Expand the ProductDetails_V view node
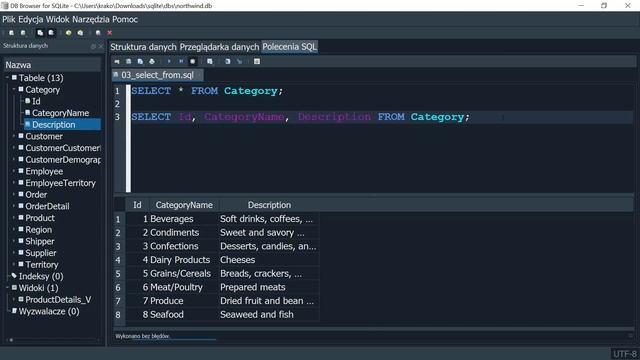Screen dimensions: 640x360 click(x=14, y=299)
